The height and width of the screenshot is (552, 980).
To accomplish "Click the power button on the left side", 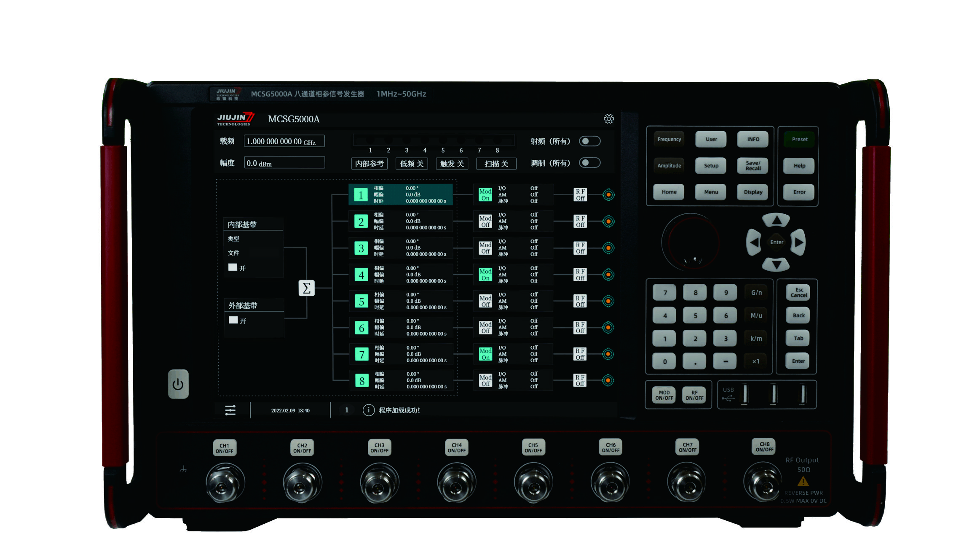I will 178,384.
